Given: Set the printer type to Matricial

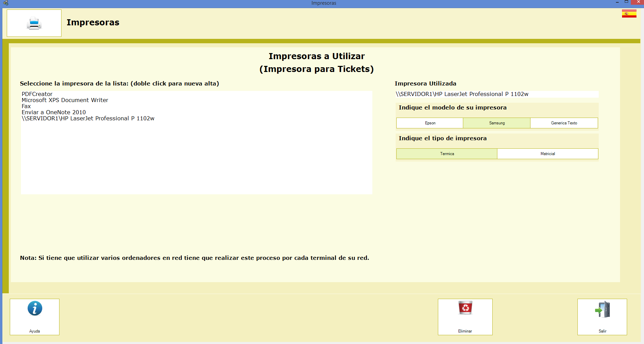Looking at the screenshot, I should (547, 154).
